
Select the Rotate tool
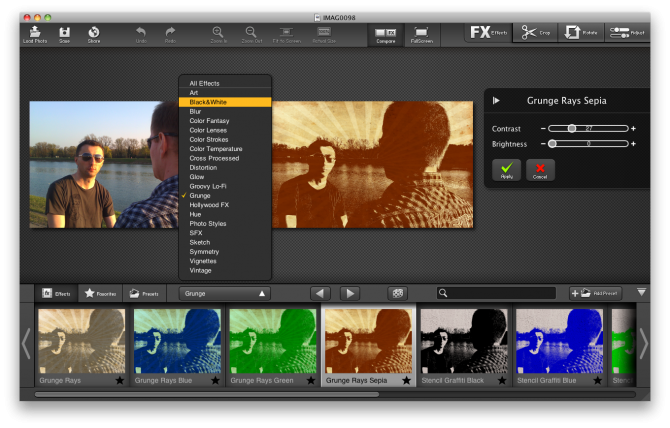click(x=578, y=33)
